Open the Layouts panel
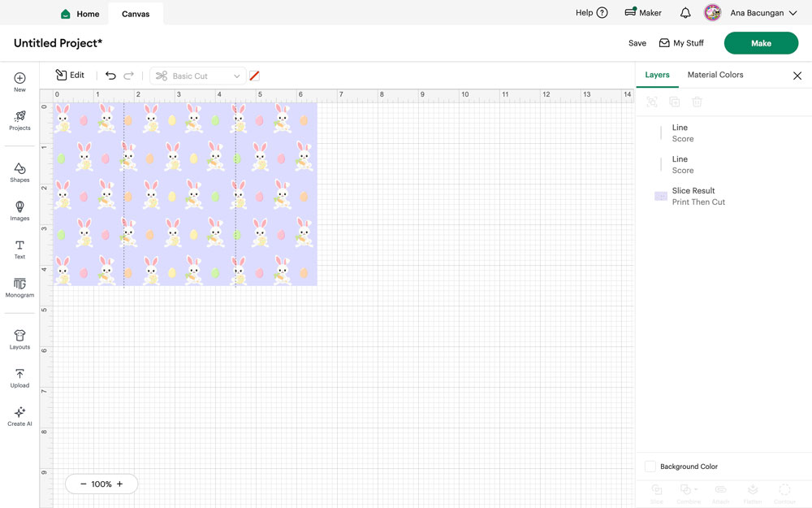 click(x=19, y=340)
